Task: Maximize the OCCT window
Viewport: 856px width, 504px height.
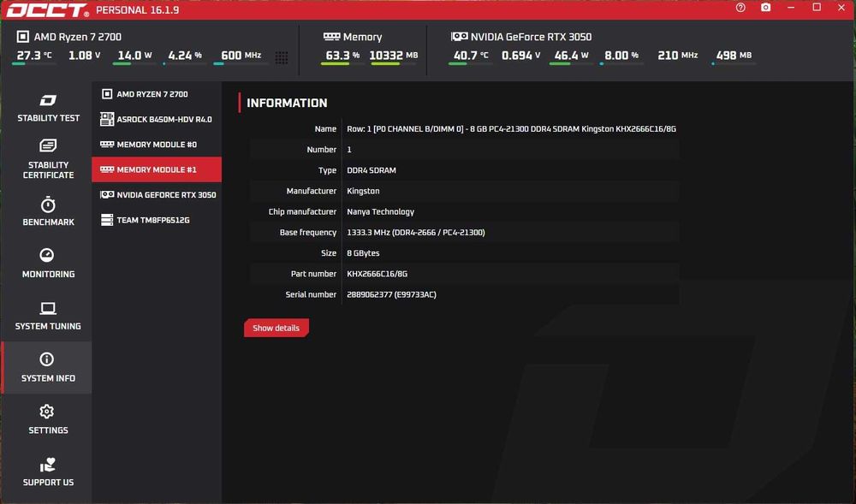Action: click(x=817, y=7)
